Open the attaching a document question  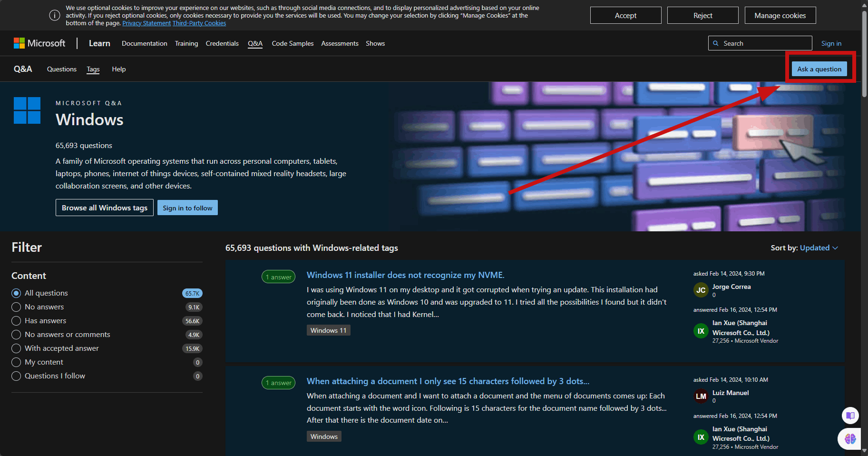click(x=448, y=381)
